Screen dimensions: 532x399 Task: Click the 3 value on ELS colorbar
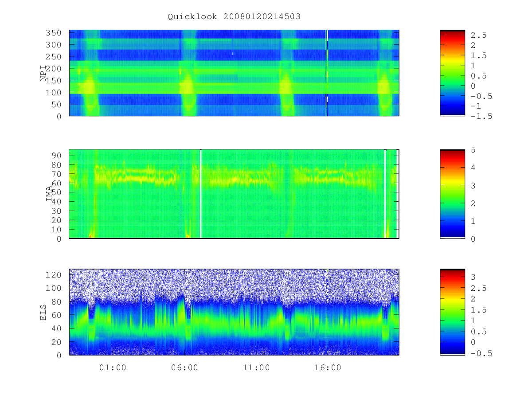(473, 277)
